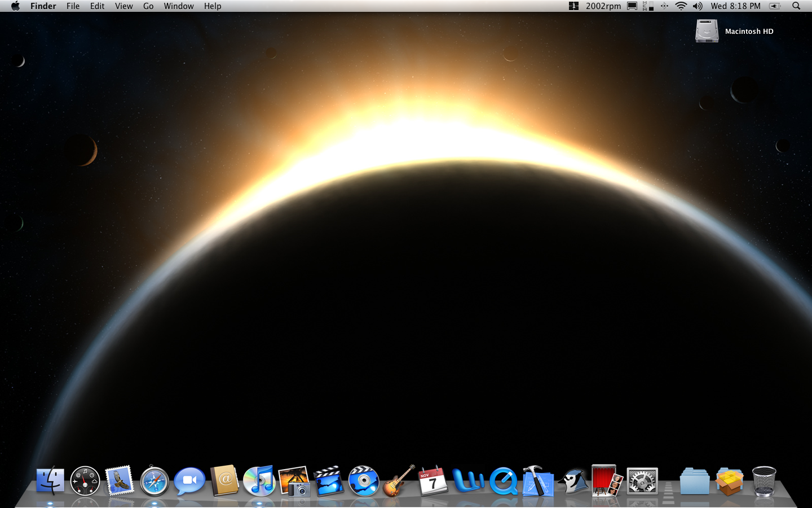812x508 pixels.
Task: Open the package box folder stack in Dock
Action: tap(730, 481)
